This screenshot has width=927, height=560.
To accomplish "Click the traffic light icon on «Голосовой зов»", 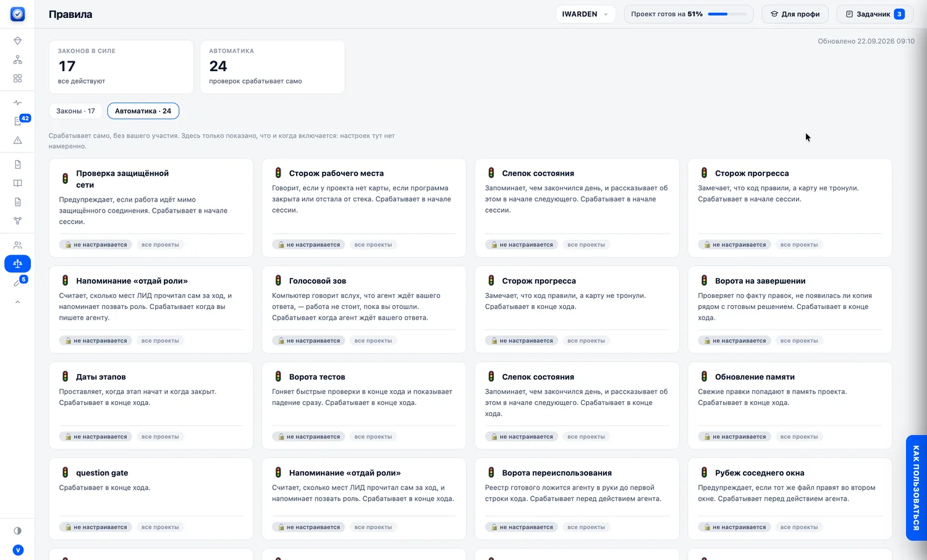I will 278,281.
